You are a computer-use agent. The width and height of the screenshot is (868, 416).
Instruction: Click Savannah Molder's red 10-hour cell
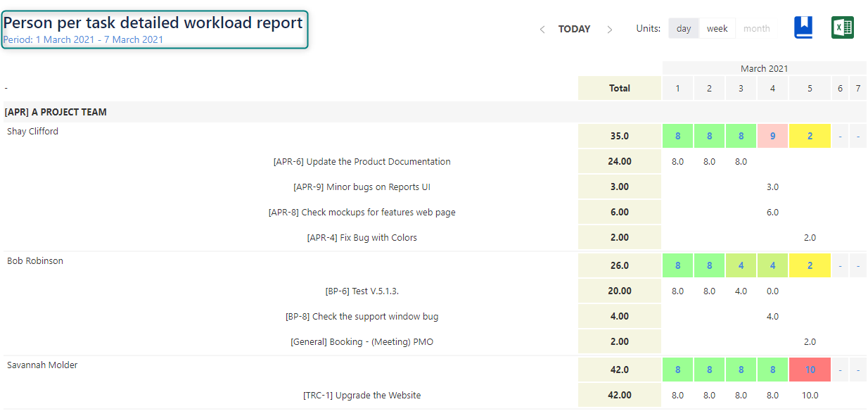[x=810, y=370]
